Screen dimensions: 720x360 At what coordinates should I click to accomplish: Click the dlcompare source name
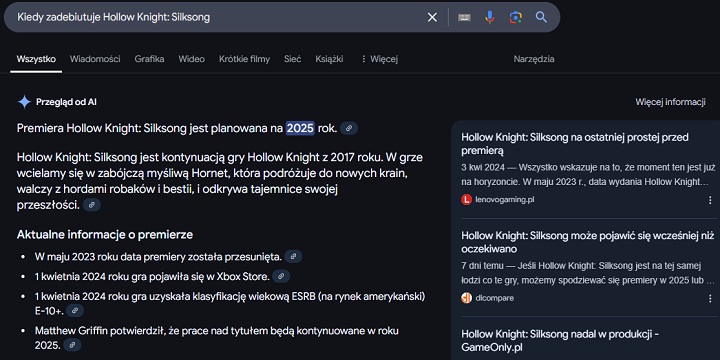point(495,298)
